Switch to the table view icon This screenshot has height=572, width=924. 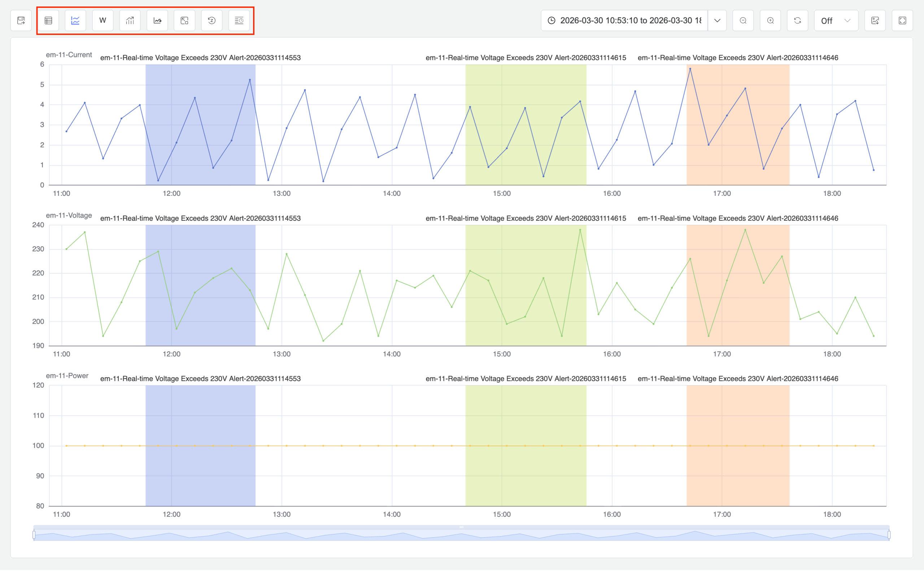pos(48,21)
